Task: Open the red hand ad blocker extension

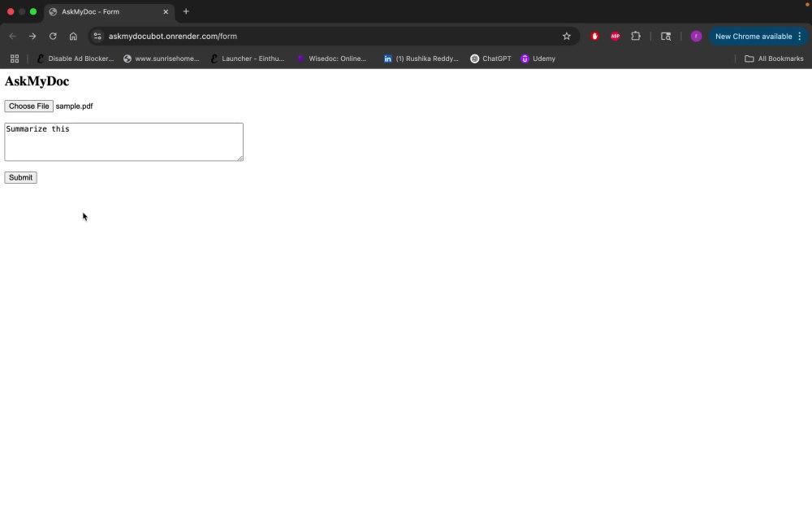Action: 595,37
